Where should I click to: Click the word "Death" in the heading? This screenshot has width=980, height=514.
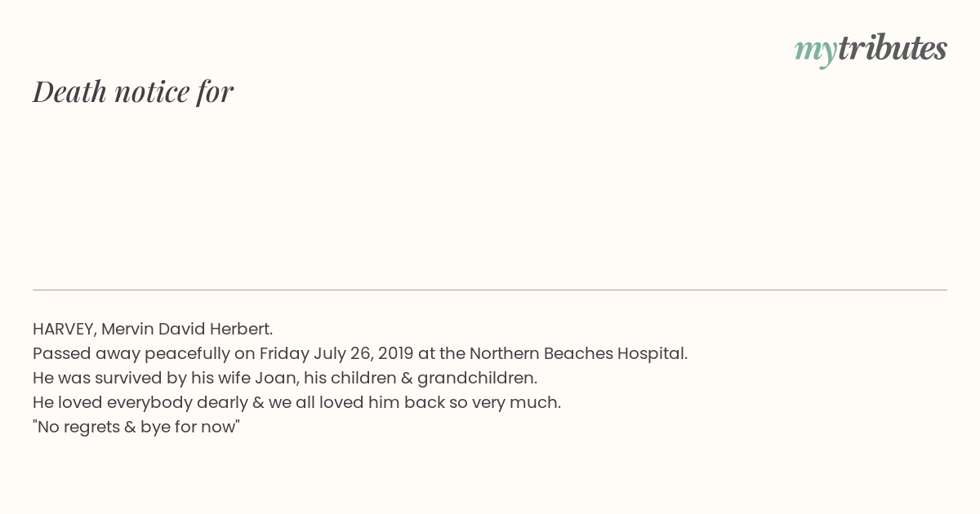[69, 91]
